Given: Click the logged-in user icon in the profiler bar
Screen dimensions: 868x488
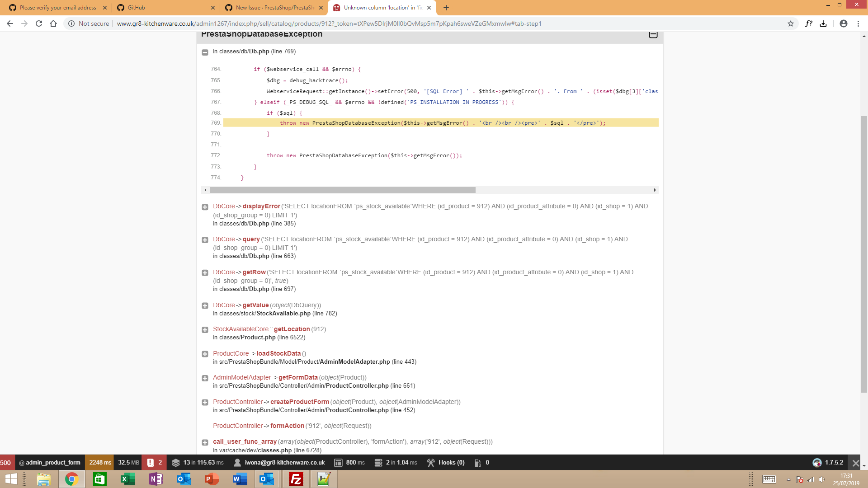Looking at the screenshot, I should [x=237, y=462].
